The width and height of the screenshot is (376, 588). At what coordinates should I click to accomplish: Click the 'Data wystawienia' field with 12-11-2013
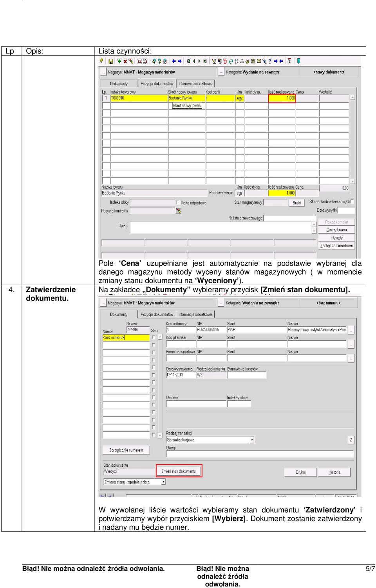click(181, 375)
